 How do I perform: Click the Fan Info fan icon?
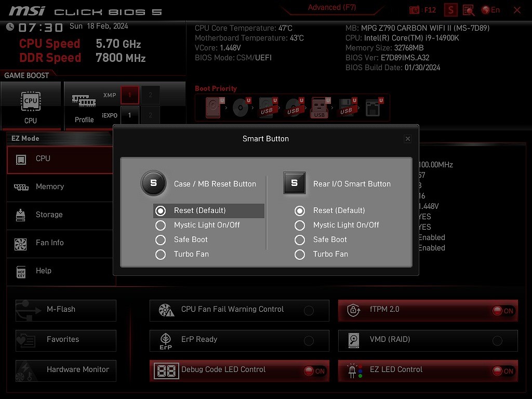(21, 244)
